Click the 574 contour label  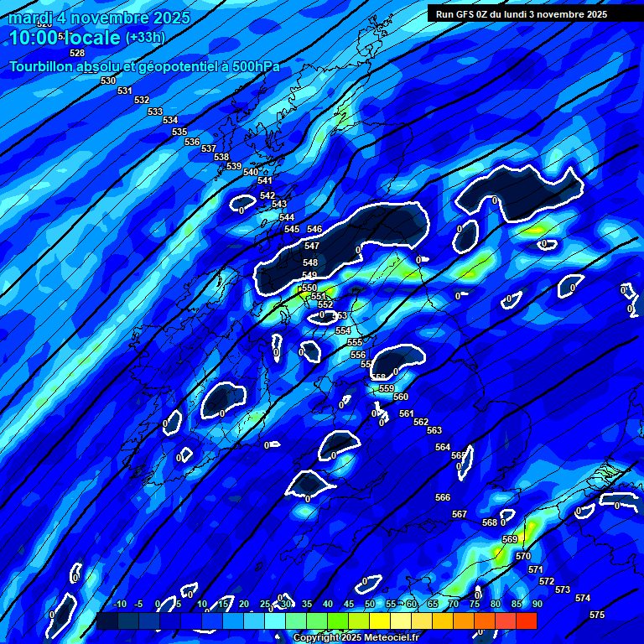(583, 598)
